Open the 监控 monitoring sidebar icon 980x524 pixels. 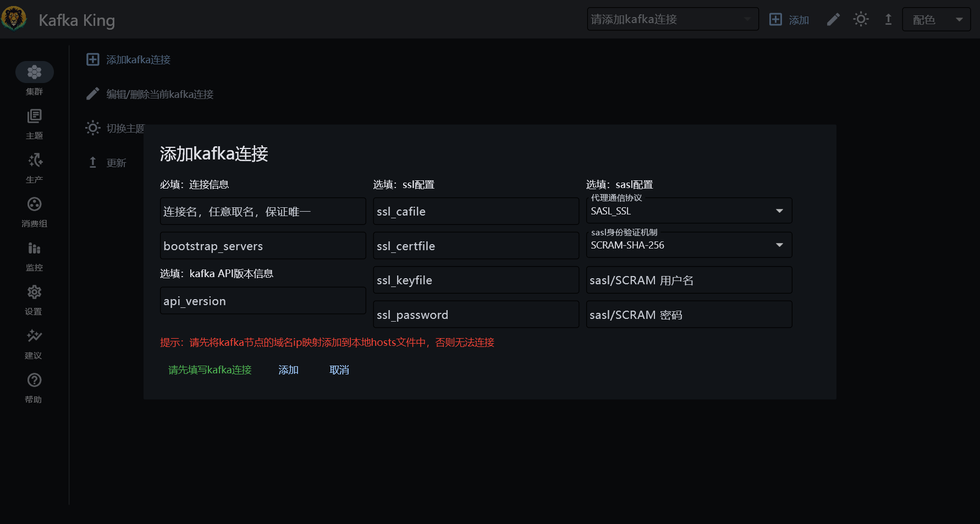(x=34, y=248)
